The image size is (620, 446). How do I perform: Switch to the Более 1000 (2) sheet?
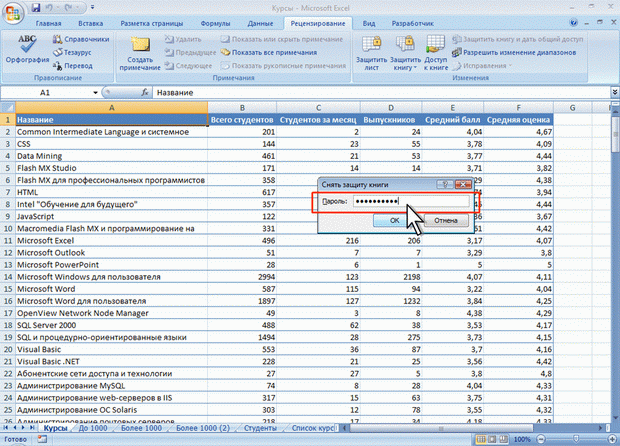(203, 428)
